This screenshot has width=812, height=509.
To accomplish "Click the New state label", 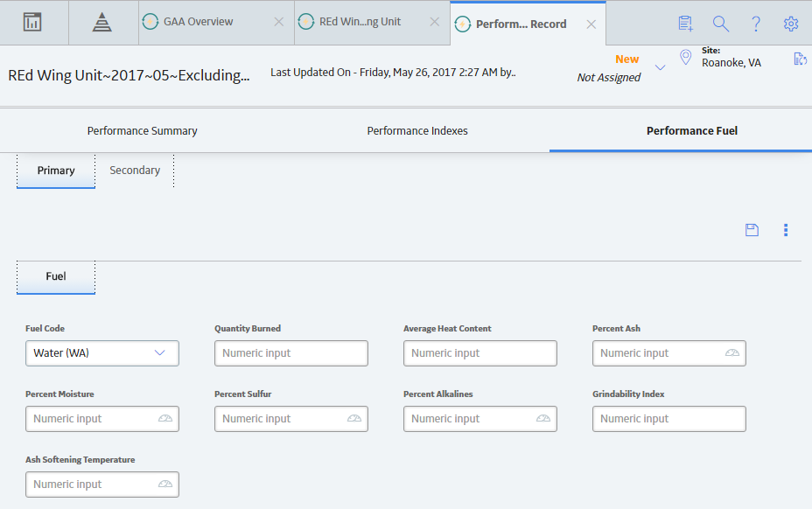I will [x=626, y=59].
